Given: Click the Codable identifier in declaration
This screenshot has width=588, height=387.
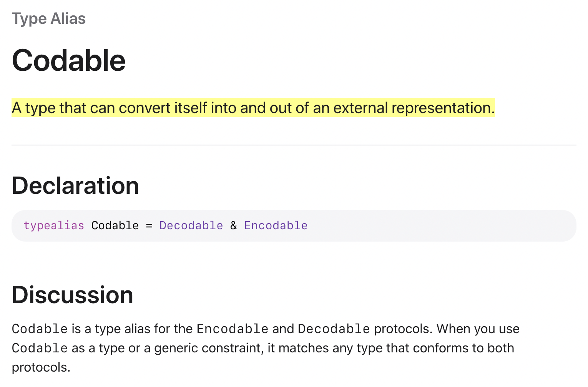Looking at the screenshot, I should click(115, 225).
